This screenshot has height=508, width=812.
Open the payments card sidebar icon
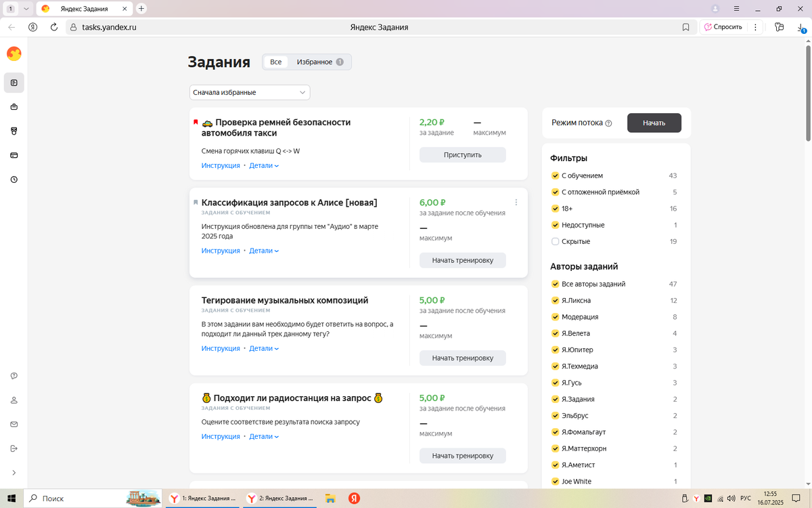[x=14, y=155]
